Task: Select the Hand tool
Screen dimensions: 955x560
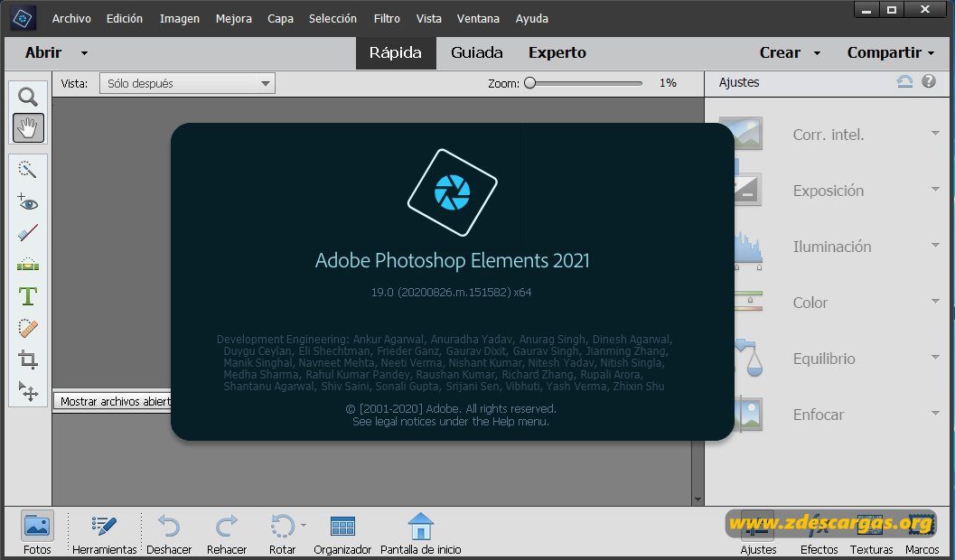Action: coord(28,128)
